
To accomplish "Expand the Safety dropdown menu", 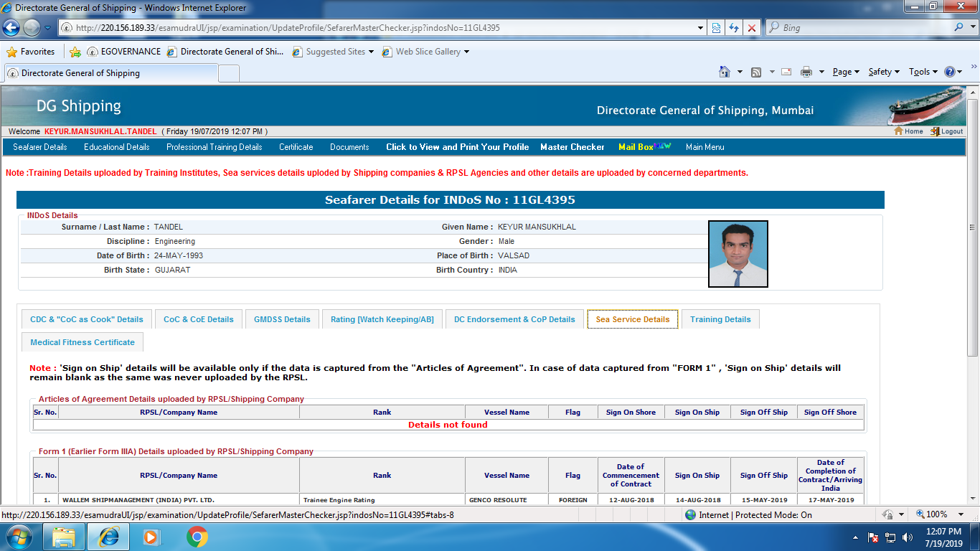I will 883,72.
